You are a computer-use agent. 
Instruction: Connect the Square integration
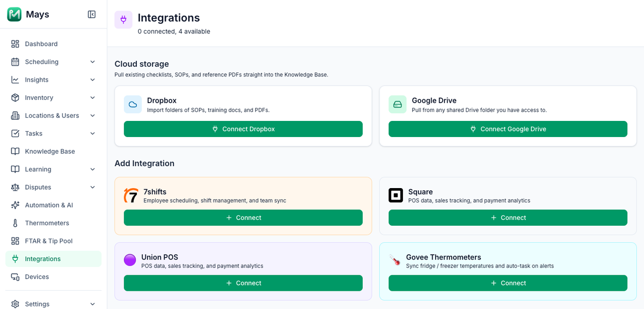click(x=508, y=218)
